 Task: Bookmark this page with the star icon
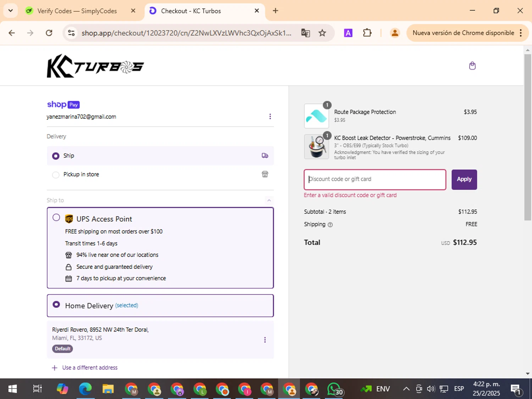click(x=322, y=33)
